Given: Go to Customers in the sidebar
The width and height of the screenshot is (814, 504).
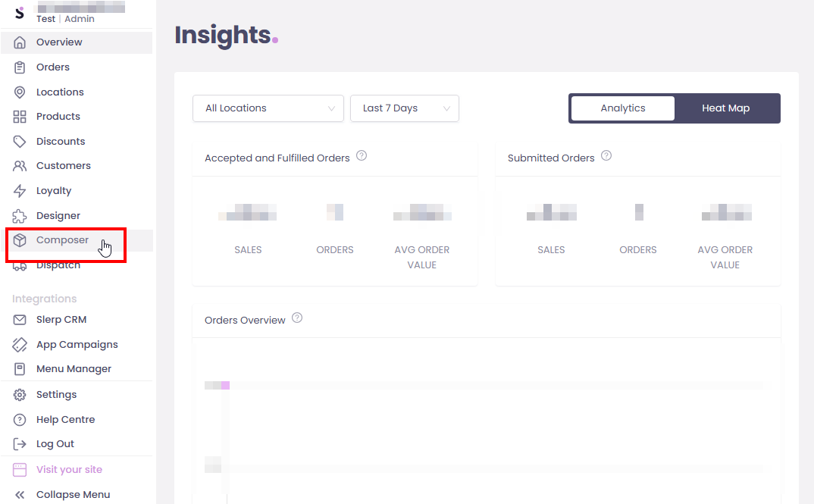Looking at the screenshot, I should (63, 166).
